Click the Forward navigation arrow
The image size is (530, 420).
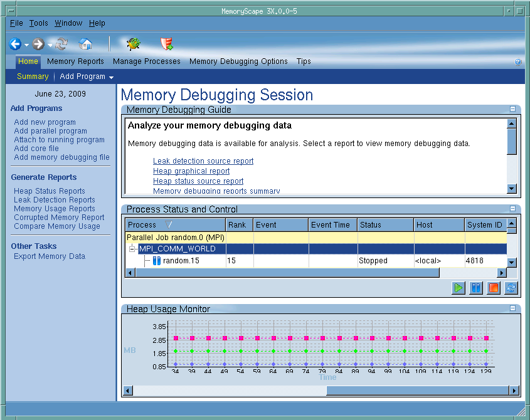click(x=38, y=44)
